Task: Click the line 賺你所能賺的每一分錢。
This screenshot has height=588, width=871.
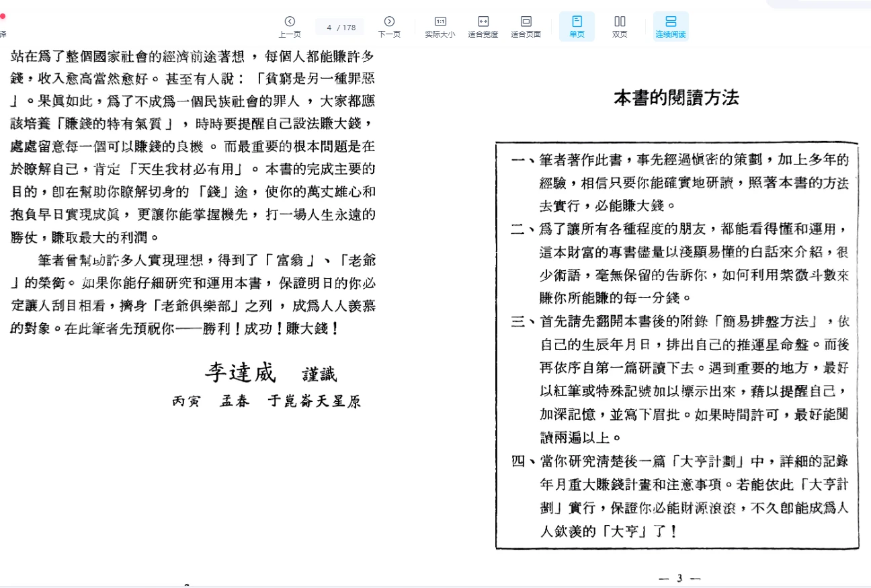Action: (x=615, y=298)
